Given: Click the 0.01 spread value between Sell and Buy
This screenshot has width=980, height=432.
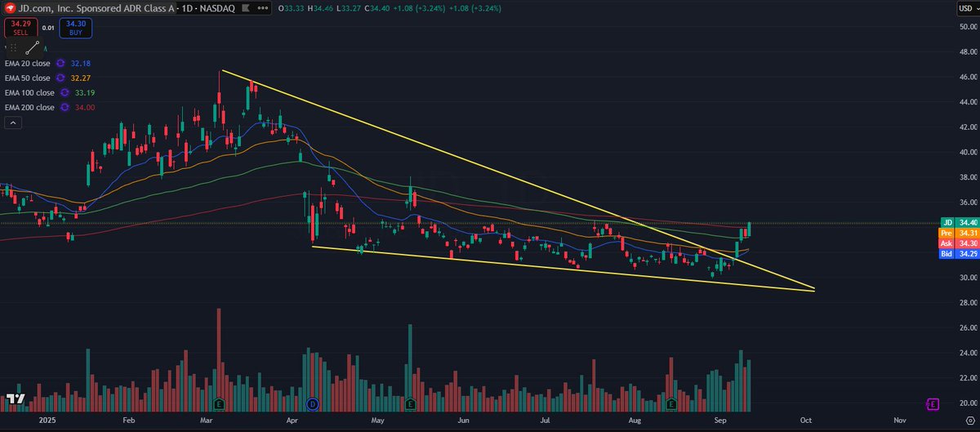Looking at the screenshot, I should 49,29.
